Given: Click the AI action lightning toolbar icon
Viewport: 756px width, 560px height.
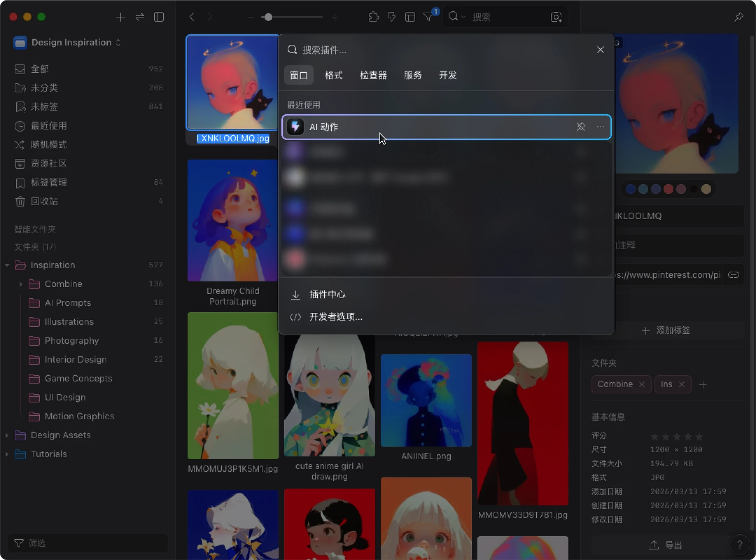Looking at the screenshot, I should point(392,17).
